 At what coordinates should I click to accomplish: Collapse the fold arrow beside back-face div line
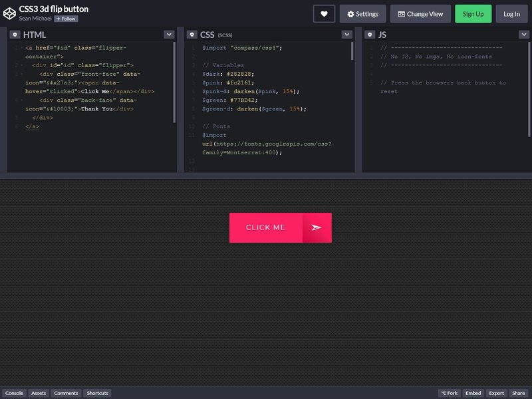22,100
